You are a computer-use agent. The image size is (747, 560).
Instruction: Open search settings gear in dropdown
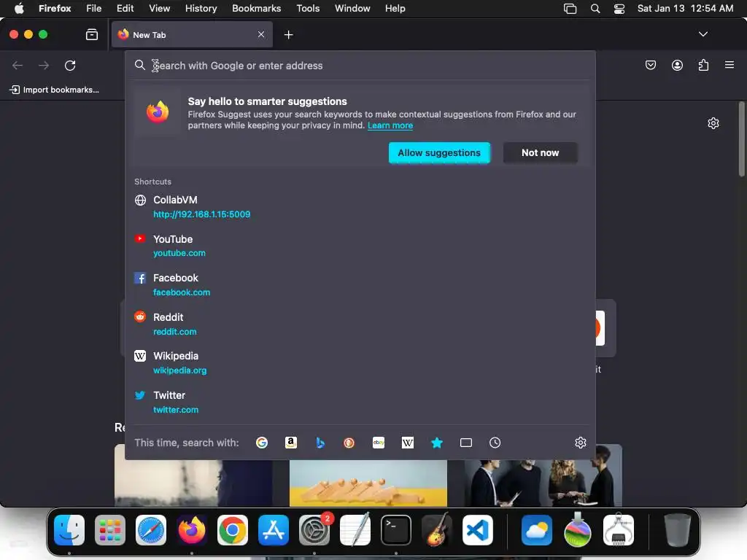click(580, 443)
